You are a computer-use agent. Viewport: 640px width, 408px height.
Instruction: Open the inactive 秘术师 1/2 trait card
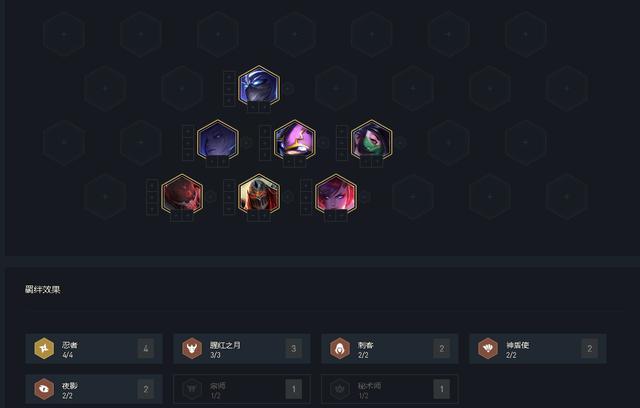pyautogui.click(x=390, y=389)
